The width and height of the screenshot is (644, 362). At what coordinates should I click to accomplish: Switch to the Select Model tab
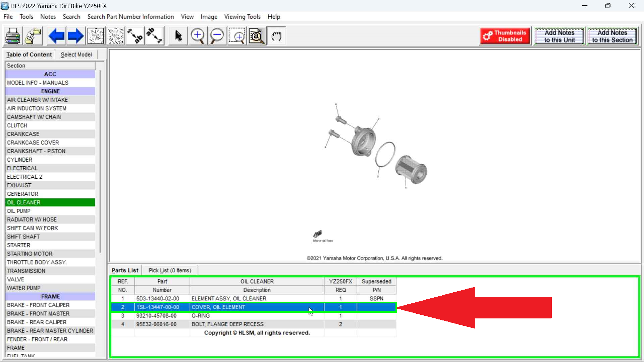point(76,55)
